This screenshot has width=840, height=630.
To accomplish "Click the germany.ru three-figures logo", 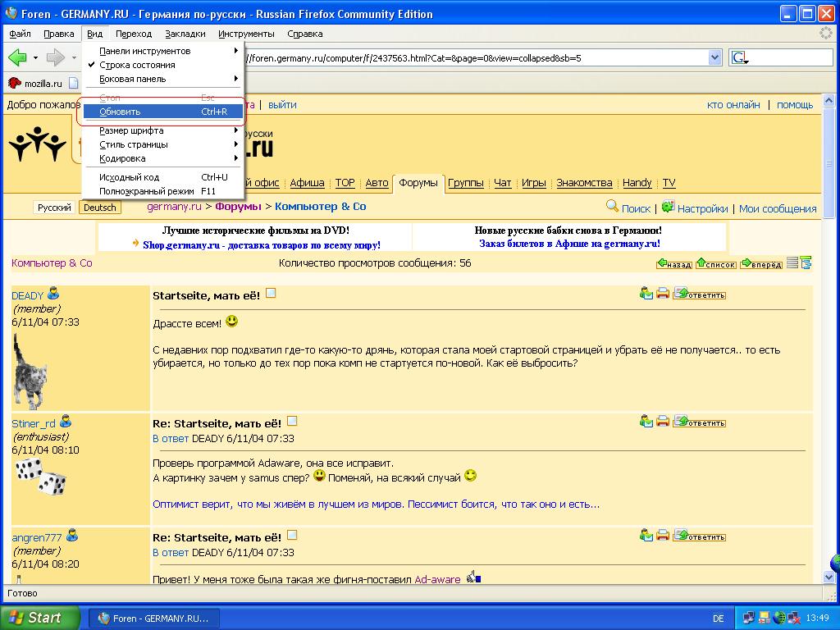I will (38, 144).
